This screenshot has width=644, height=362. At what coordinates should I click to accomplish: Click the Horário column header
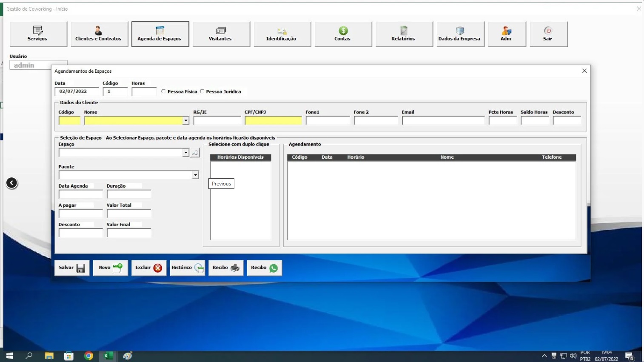(356, 157)
